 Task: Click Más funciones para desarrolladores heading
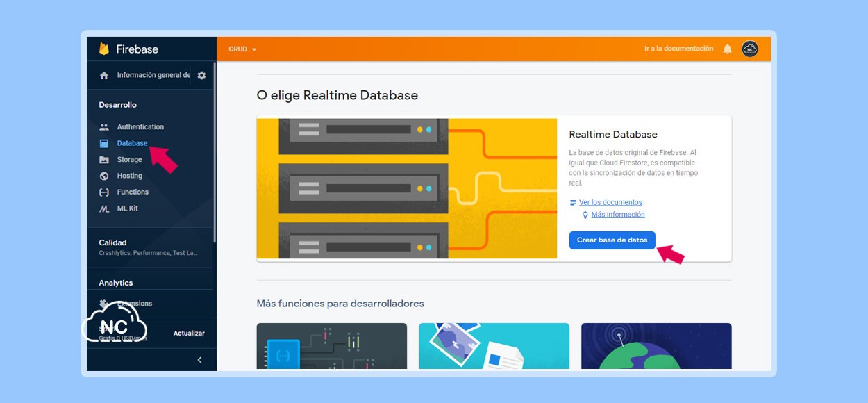coord(340,304)
